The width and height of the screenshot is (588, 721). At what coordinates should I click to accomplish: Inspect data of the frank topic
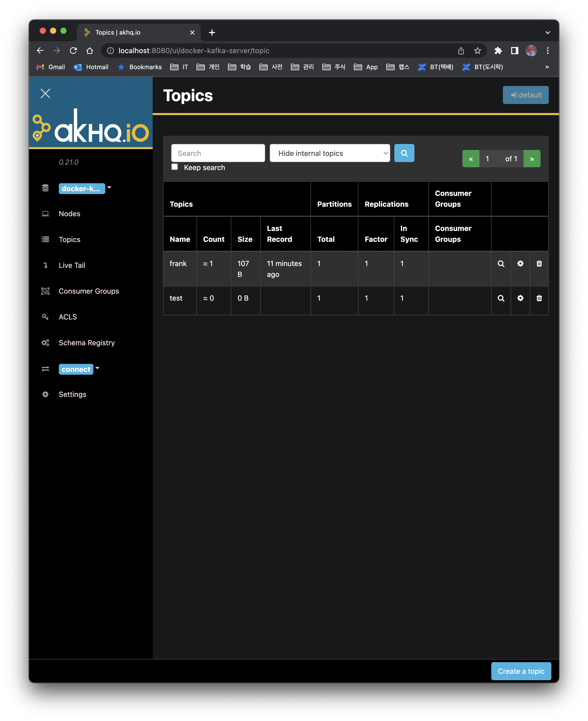click(501, 263)
